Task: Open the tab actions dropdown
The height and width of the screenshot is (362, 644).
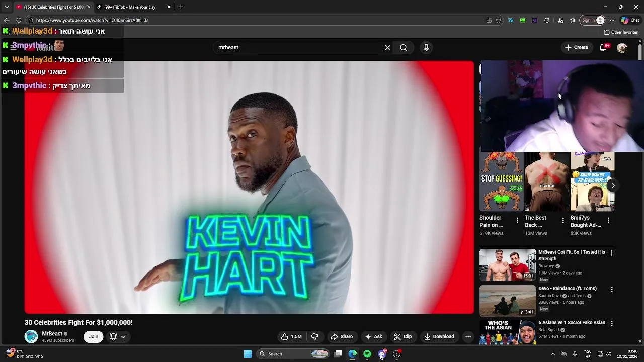Action: click(x=7, y=7)
